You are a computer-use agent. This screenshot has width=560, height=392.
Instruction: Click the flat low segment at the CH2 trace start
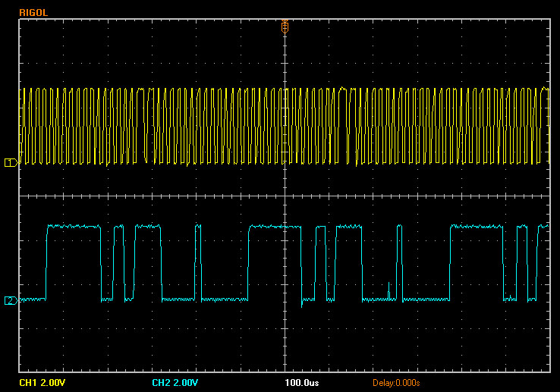(x=32, y=300)
